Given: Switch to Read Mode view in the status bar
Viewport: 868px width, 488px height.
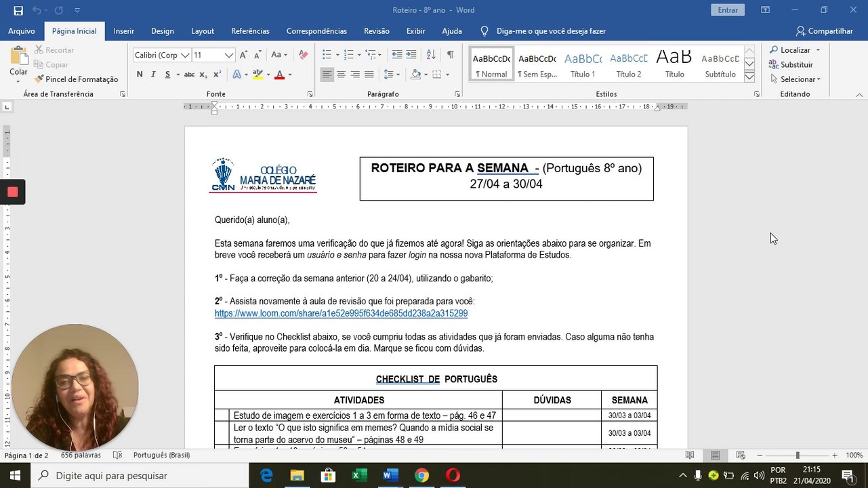Looking at the screenshot, I should pyautogui.click(x=690, y=455).
